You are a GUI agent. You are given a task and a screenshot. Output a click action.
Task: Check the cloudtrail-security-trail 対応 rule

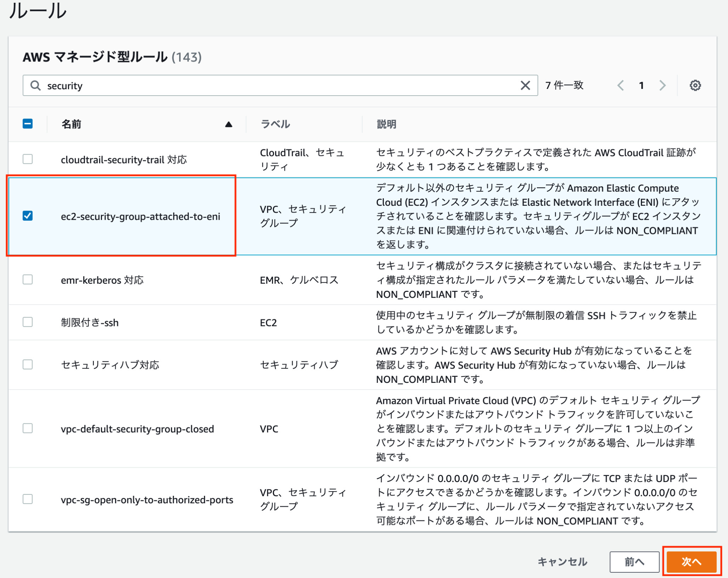pyautogui.click(x=27, y=160)
